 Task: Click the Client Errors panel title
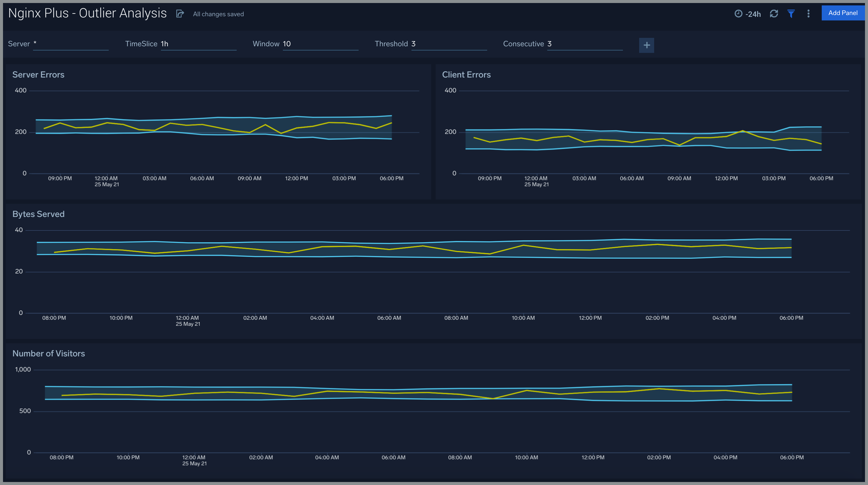click(466, 75)
